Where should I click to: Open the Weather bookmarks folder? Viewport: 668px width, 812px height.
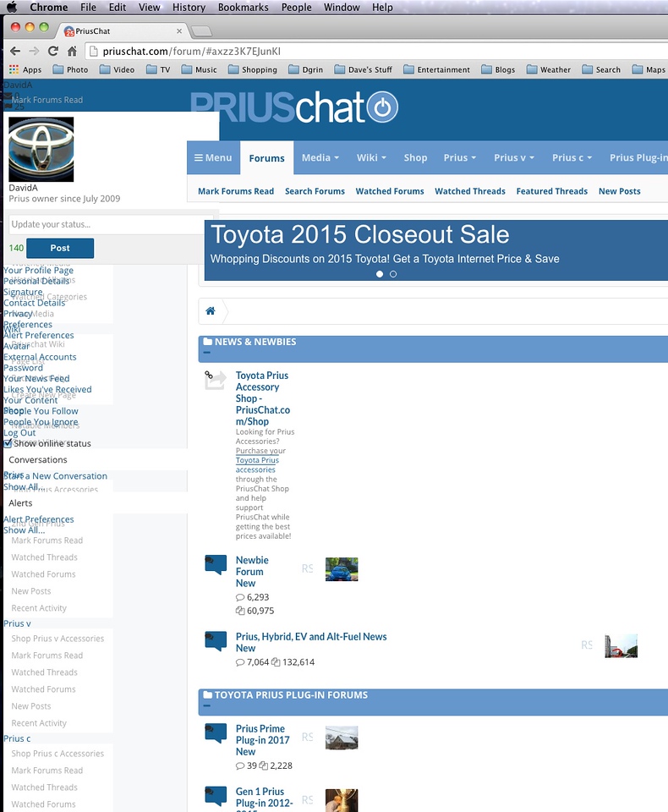549,69
